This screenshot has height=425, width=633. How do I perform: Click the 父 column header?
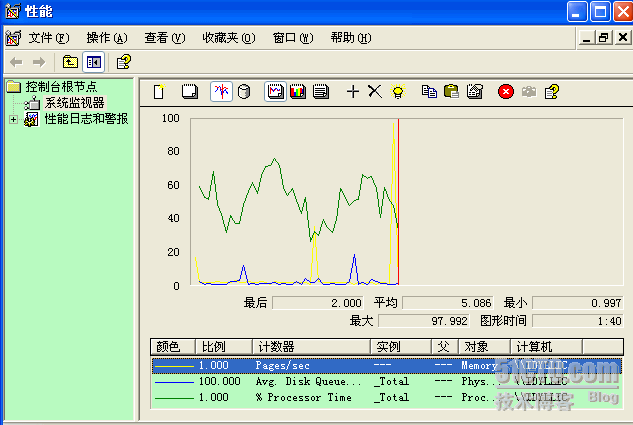445,347
